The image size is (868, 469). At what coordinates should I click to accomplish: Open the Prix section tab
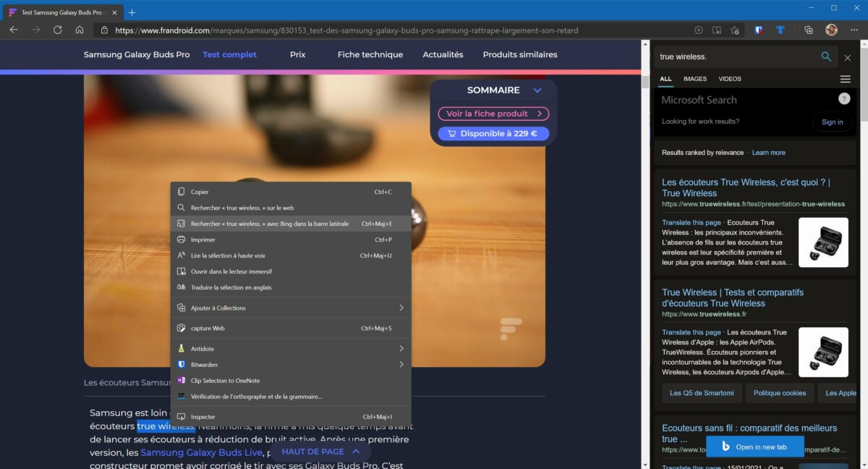tap(297, 54)
